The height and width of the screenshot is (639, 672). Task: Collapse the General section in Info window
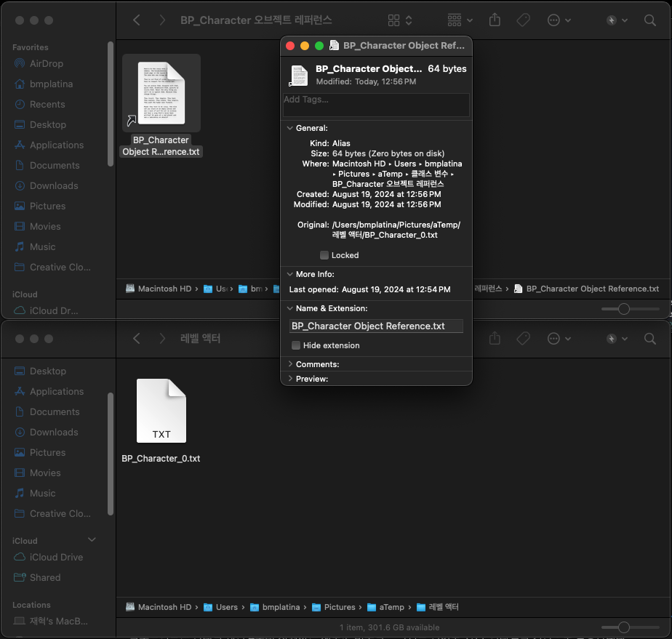[x=290, y=128]
